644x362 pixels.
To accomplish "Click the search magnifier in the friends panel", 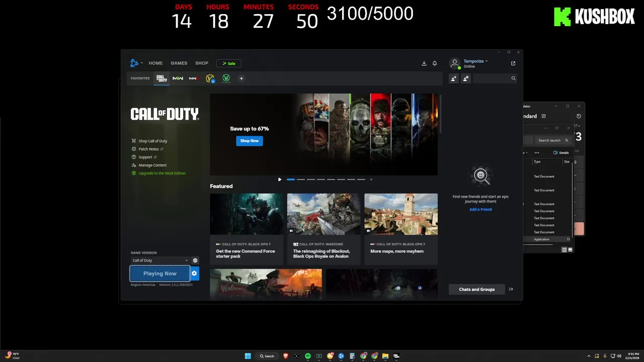I will [513, 78].
